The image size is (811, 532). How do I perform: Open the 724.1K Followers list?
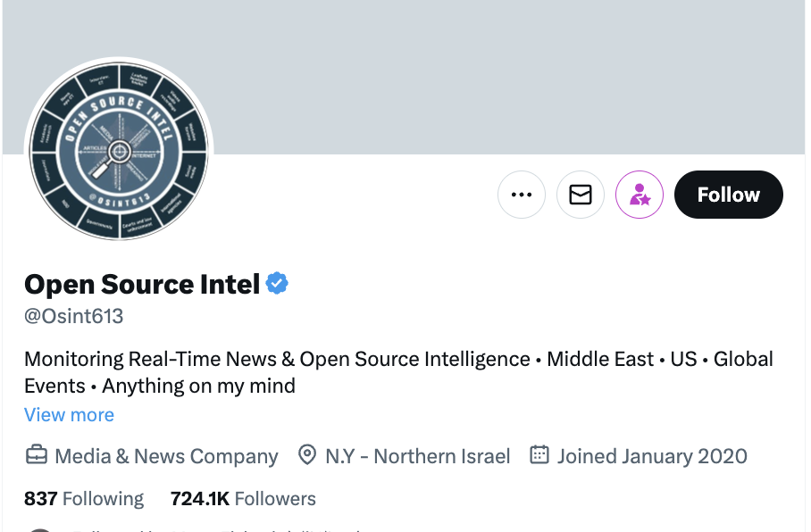click(x=243, y=498)
